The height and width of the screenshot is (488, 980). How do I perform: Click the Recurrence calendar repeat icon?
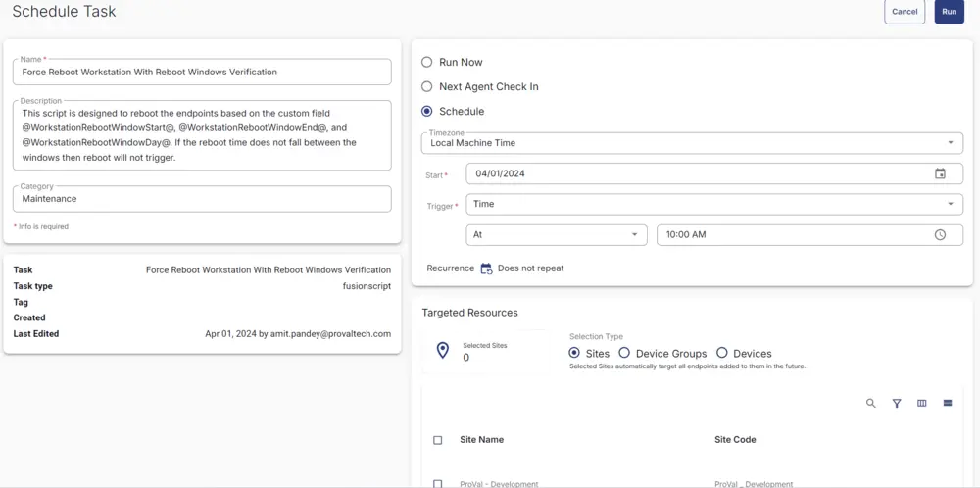pyautogui.click(x=486, y=268)
